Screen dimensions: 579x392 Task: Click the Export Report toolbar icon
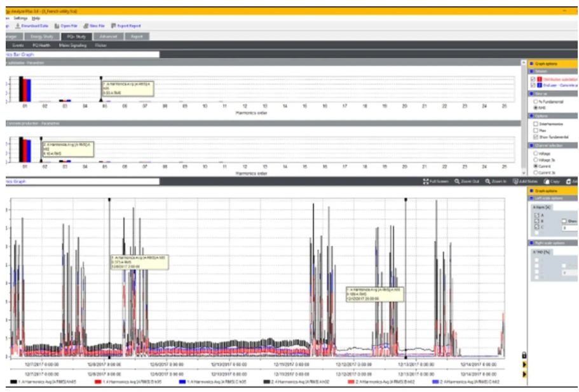113,26
